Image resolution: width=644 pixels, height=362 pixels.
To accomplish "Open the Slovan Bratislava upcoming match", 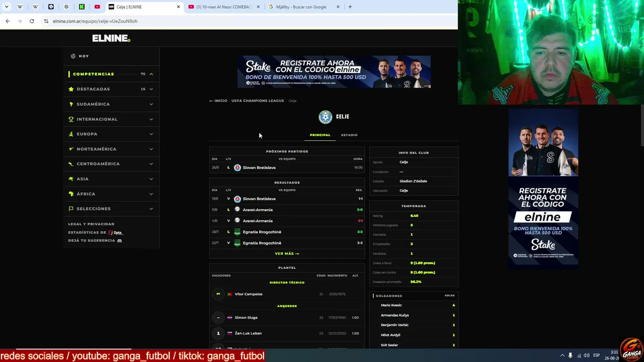I will point(287,167).
